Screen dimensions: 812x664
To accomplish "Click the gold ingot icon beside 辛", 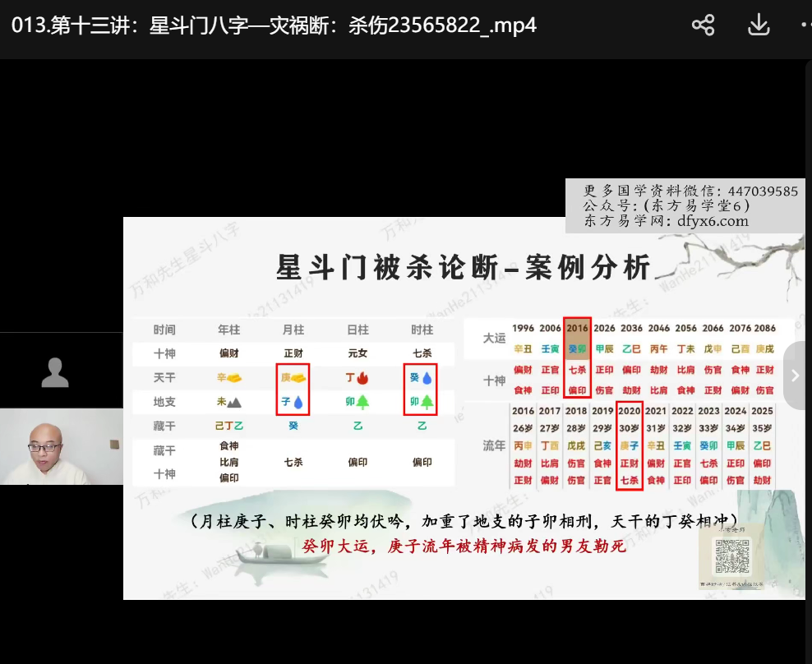I will pyautogui.click(x=233, y=378).
